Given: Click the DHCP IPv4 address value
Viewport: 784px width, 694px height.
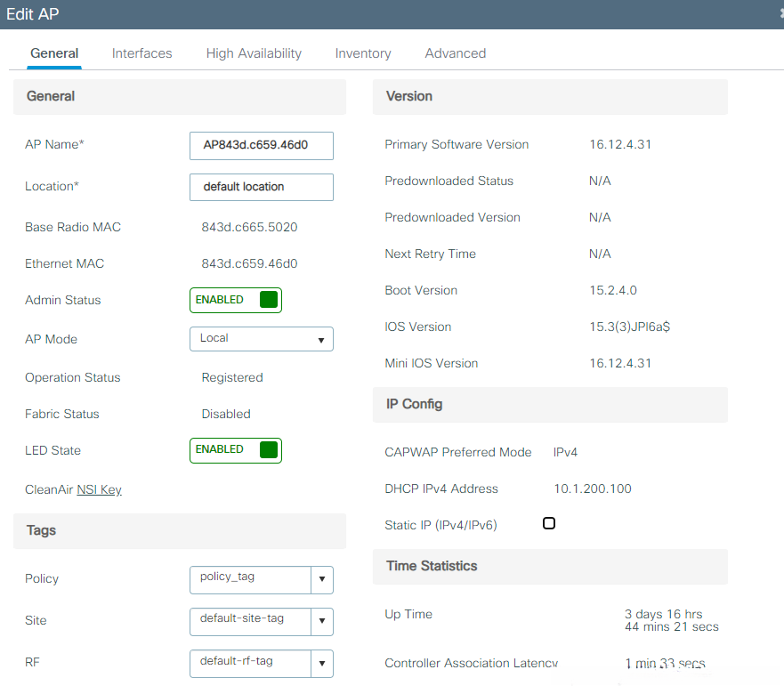Looking at the screenshot, I should (x=592, y=488).
